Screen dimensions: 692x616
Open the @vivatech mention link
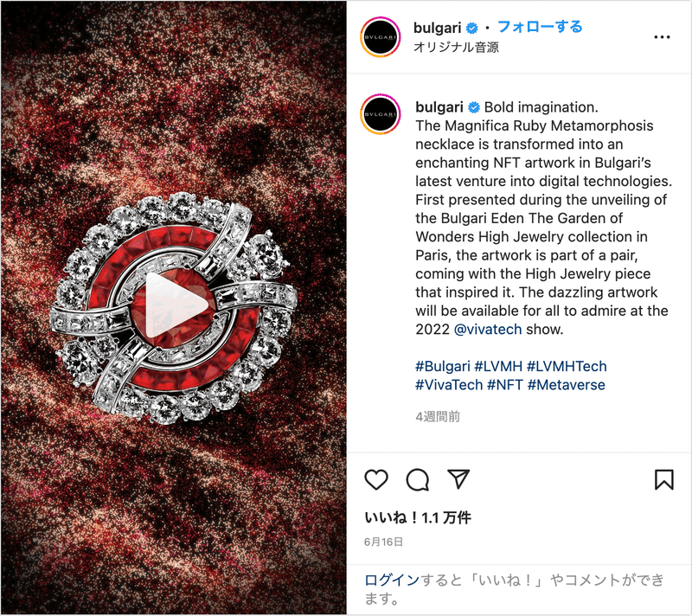point(488,329)
